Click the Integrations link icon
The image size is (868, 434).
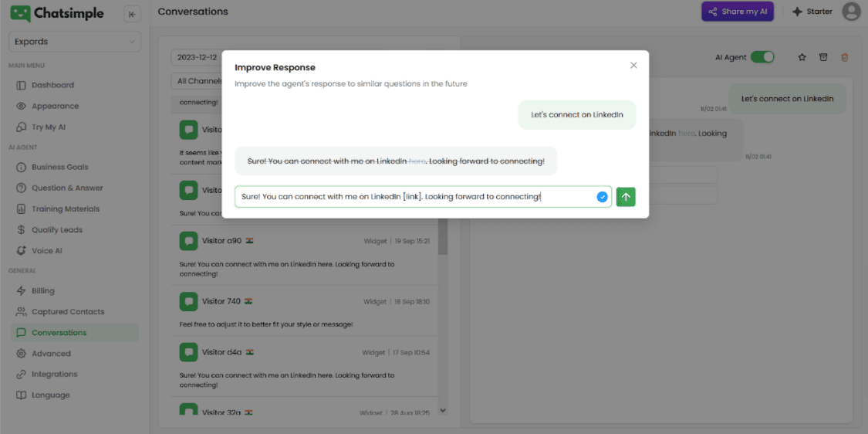(21, 374)
